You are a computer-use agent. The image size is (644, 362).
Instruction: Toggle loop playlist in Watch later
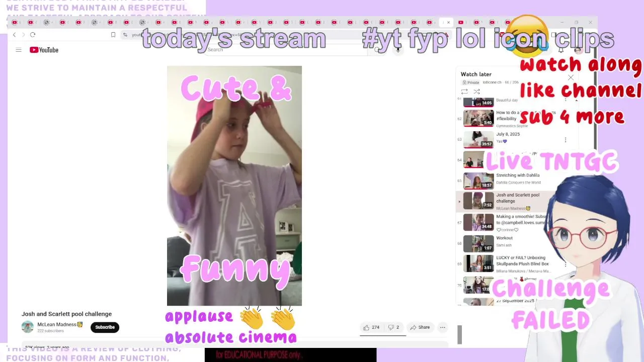click(464, 92)
